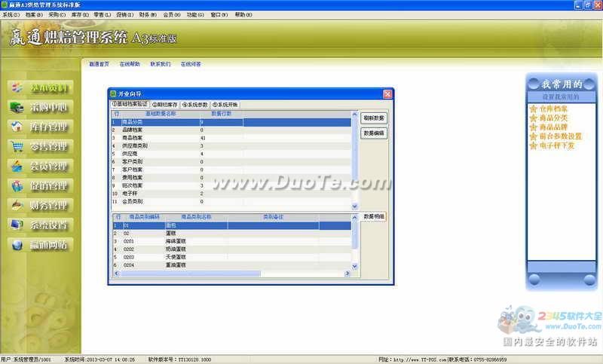
Task: Open the 在线问答 link
Action: coord(191,64)
